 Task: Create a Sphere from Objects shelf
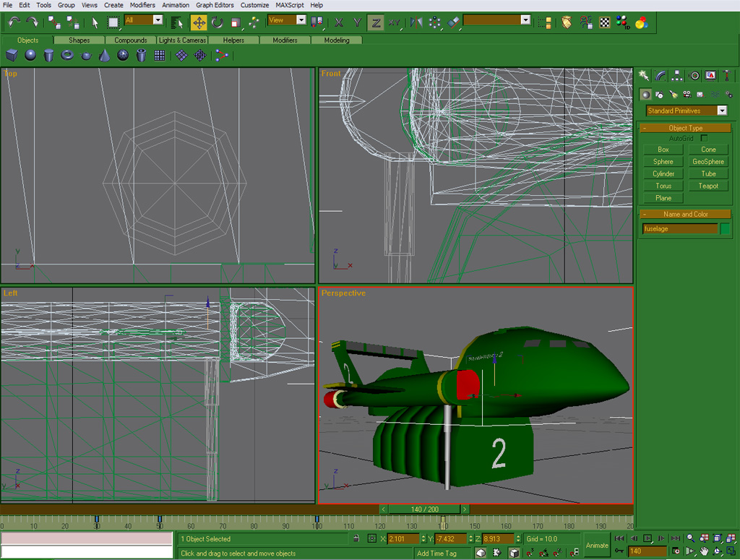coord(30,55)
